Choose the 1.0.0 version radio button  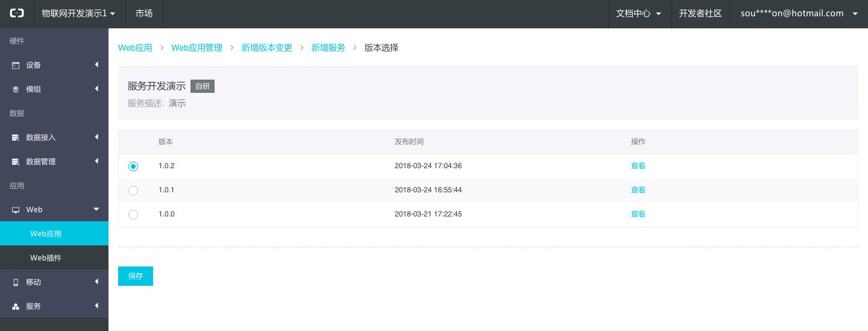tap(133, 214)
